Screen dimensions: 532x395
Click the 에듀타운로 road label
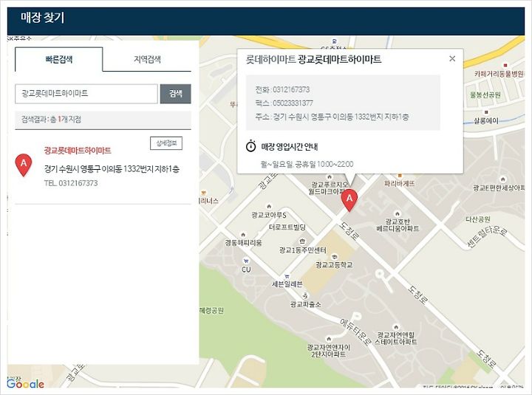click(355, 332)
